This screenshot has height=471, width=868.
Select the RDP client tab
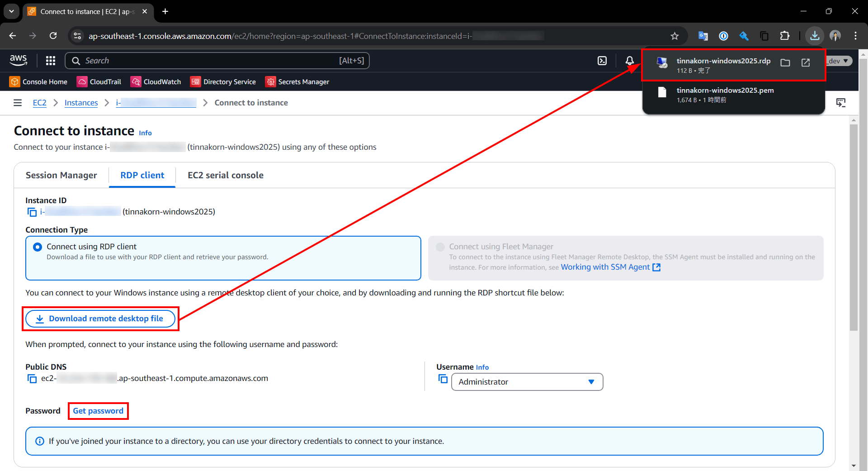click(142, 175)
